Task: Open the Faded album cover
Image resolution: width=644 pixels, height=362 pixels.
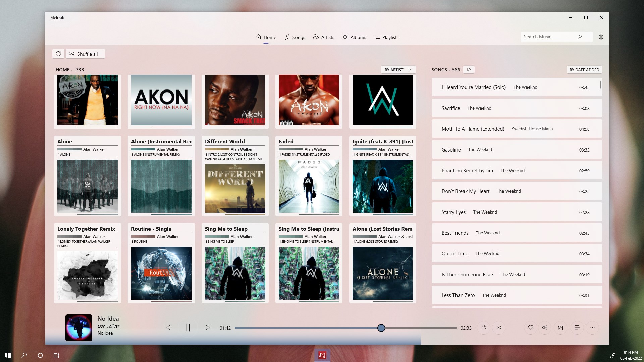Action: coord(309,186)
